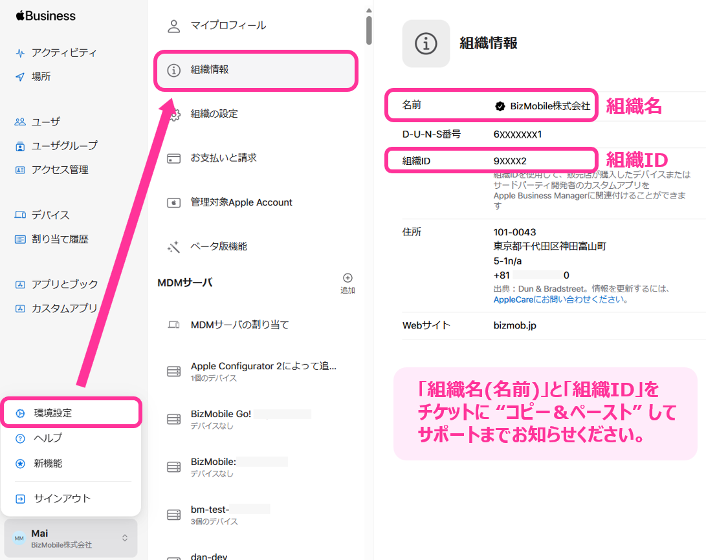Image resolution: width=728 pixels, height=560 pixels.
Task: Open MDMサーバの割り当て settings
Action: click(x=239, y=325)
